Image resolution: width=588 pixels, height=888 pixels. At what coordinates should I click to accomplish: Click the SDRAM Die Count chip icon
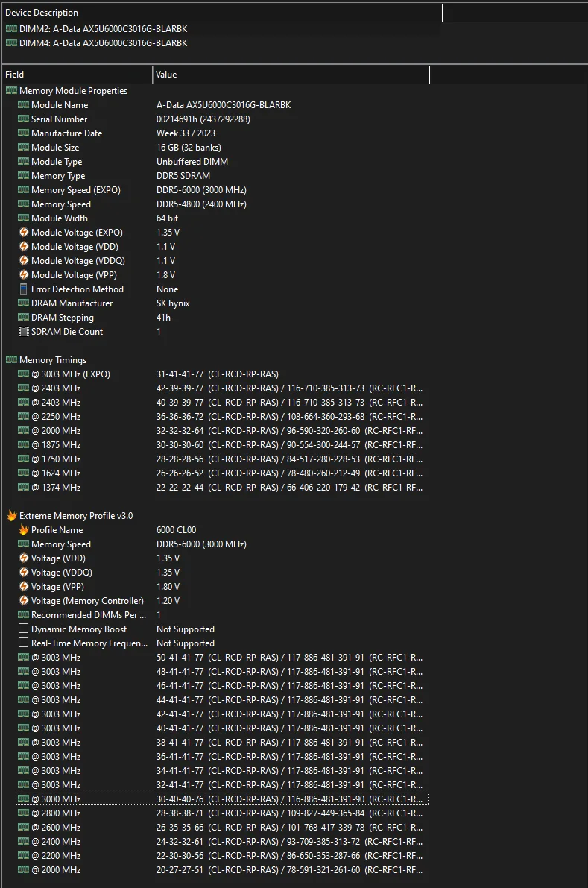point(23,331)
